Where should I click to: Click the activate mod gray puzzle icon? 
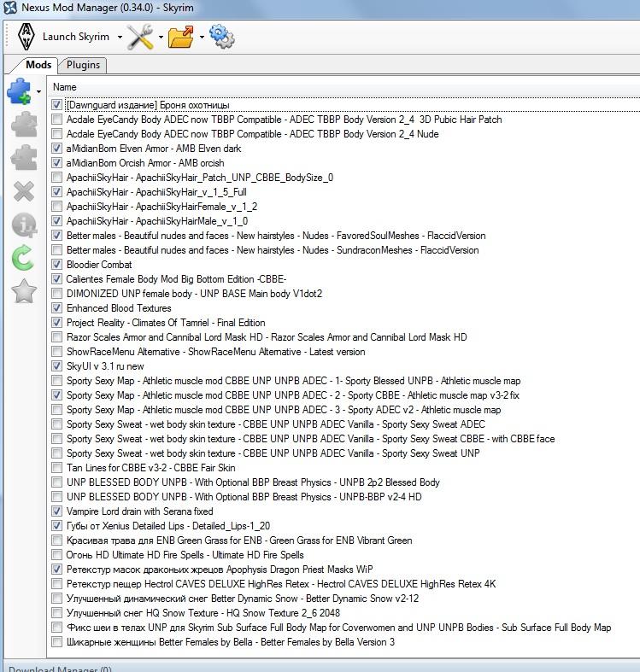coord(24,125)
